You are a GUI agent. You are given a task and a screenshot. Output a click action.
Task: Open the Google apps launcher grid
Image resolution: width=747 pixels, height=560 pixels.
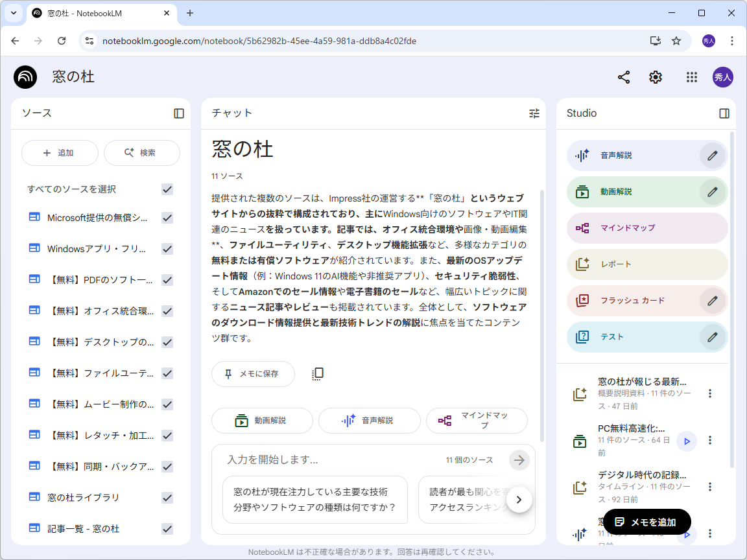tap(691, 77)
